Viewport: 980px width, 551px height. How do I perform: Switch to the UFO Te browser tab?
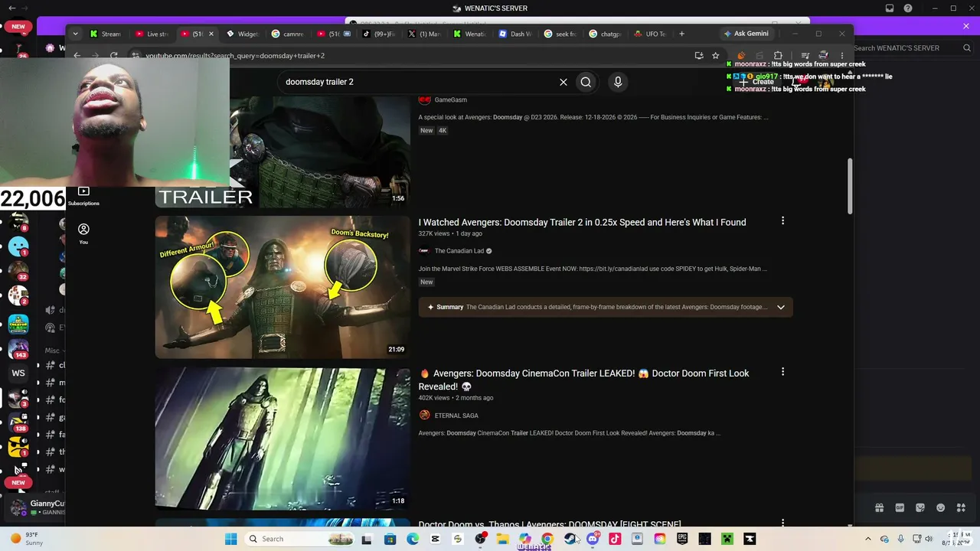(651, 34)
